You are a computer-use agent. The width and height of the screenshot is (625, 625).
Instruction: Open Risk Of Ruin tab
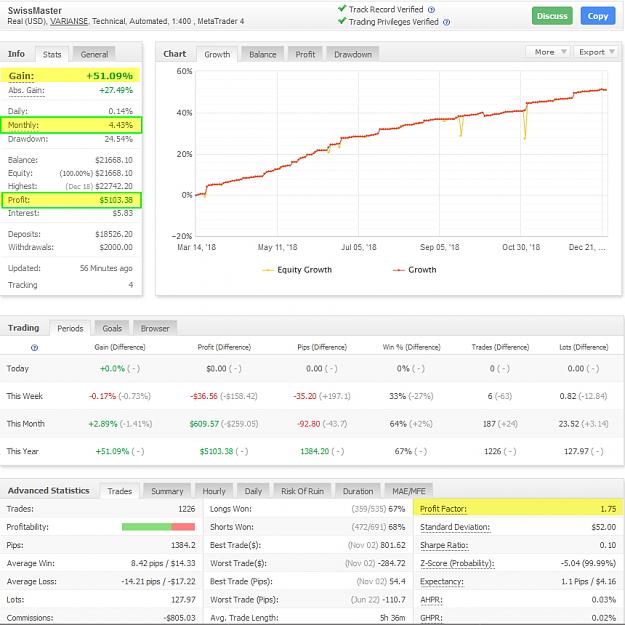point(302,491)
